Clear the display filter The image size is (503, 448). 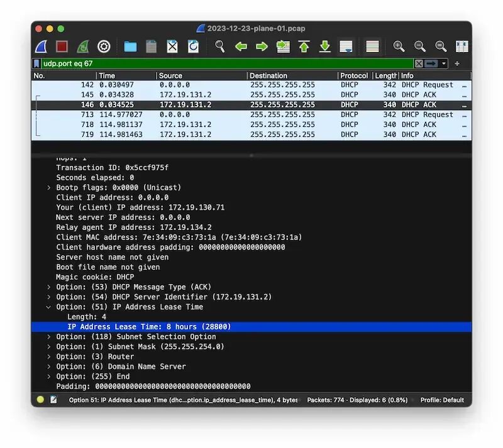pyautogui.click(x=419, y=63)
